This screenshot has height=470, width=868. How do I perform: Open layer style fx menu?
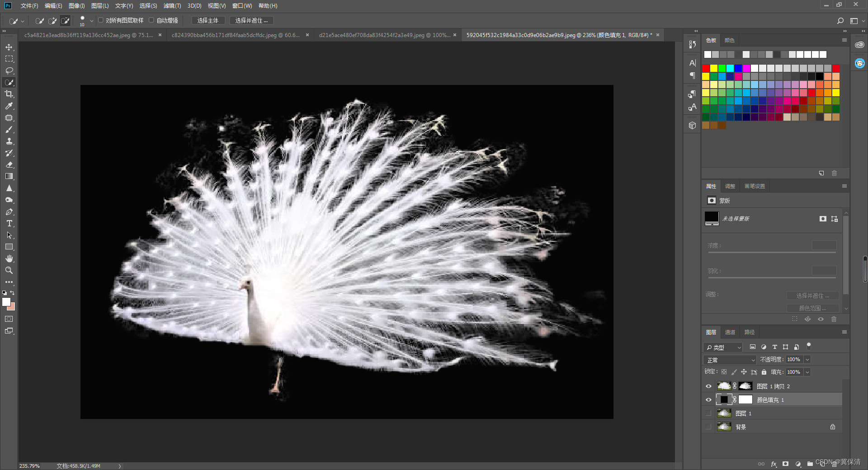coord(774,464)
